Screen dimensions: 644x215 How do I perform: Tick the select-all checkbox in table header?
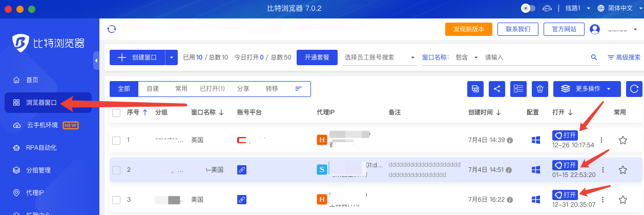click(x=116, y=112)
